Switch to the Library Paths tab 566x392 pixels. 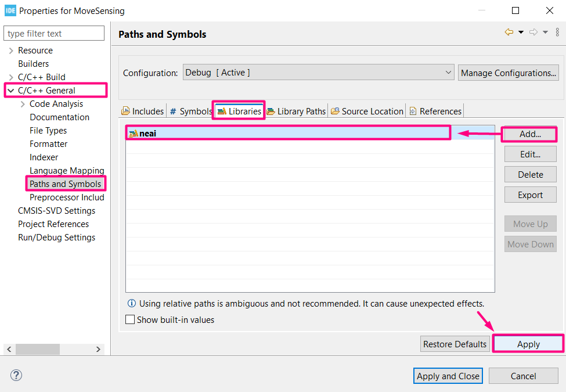(296, 111)
